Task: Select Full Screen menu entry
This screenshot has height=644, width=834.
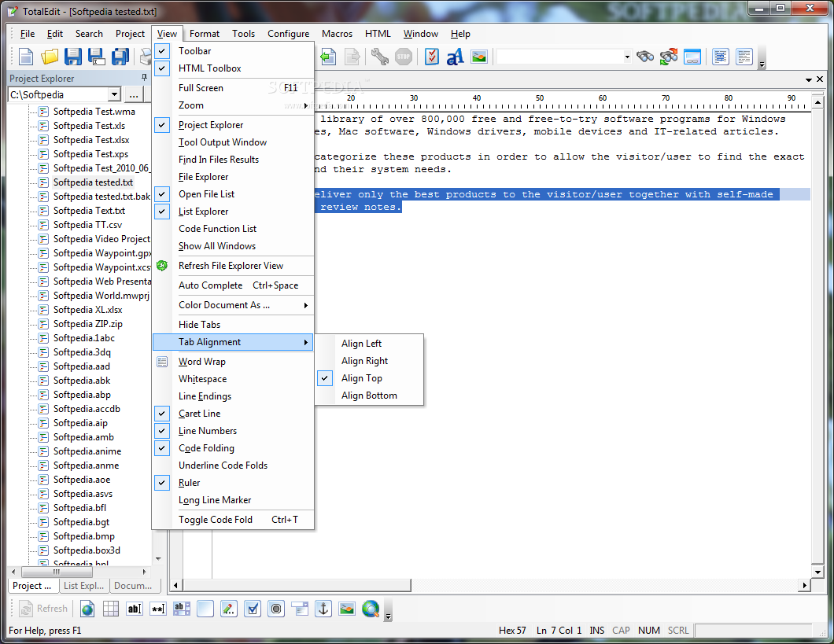Action: pos(233,87)
